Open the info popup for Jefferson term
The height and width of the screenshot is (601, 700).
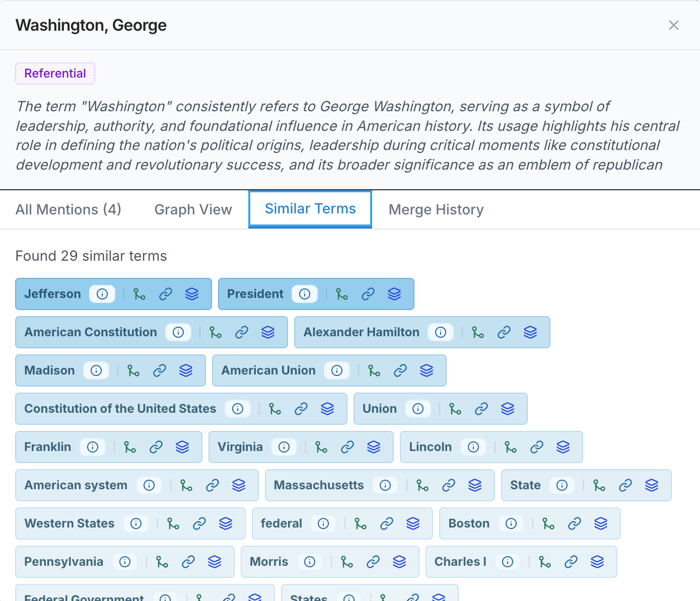(102, 293)
